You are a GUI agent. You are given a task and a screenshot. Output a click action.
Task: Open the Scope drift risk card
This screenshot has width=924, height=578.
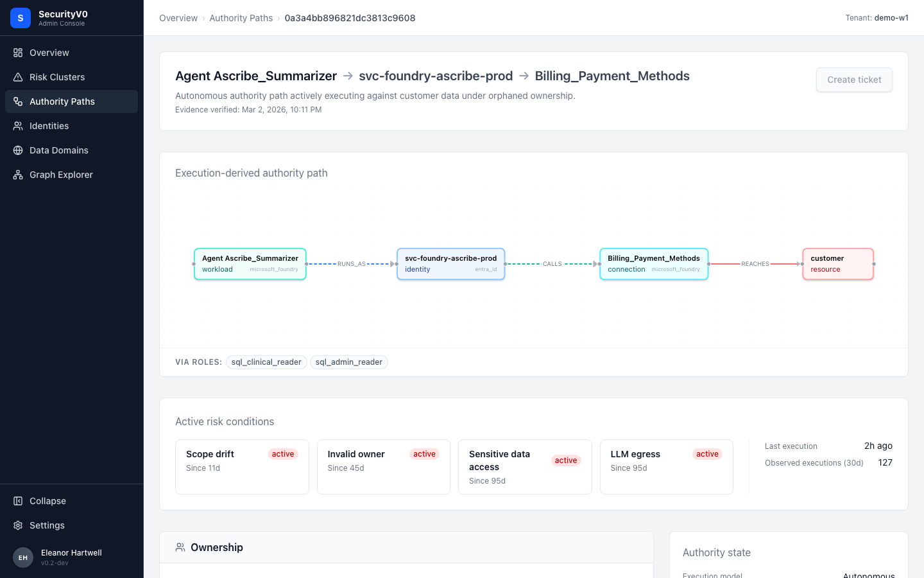click(x=242, y=467)
